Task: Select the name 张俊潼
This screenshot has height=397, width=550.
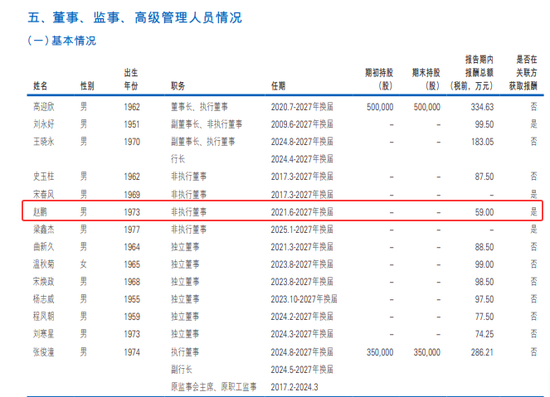Action: 44,352
